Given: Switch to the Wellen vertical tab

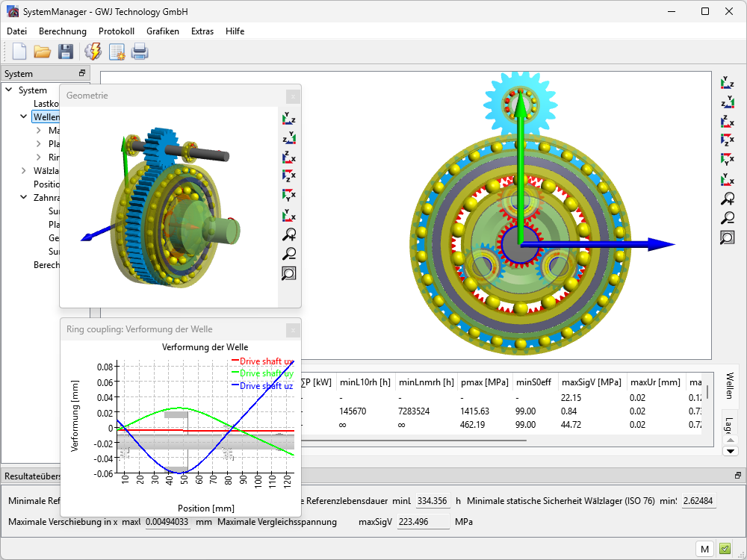Looking at the screenshot, I should point(730,385).
